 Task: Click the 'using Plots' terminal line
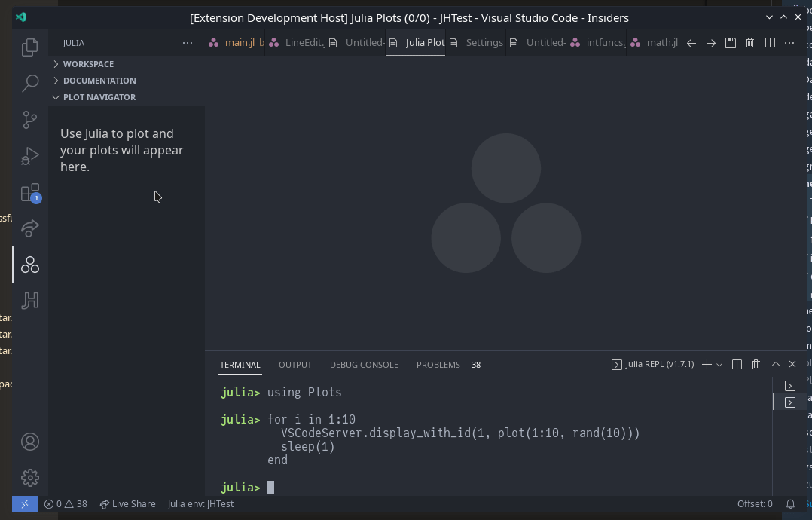pyautogui.click(x=304, y=392)
